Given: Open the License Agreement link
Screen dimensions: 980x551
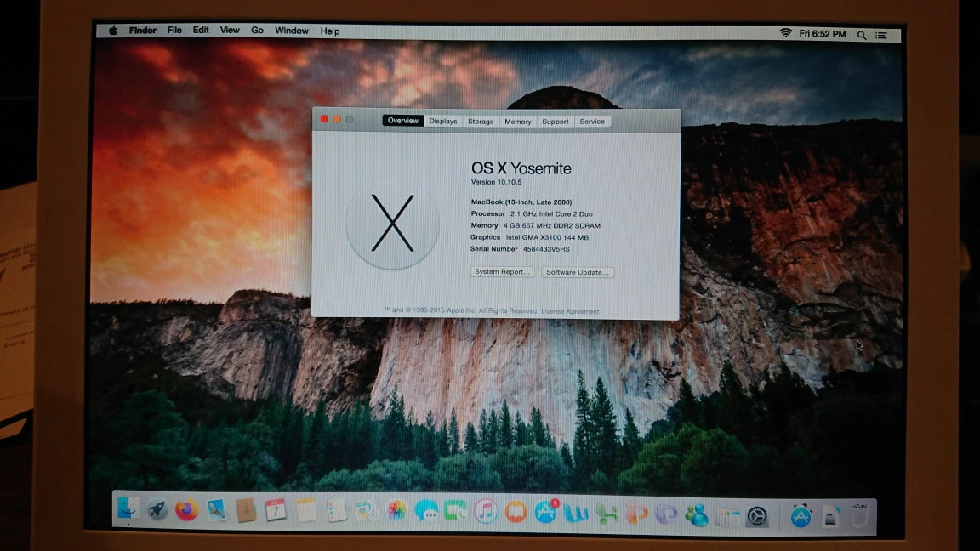Looking at the screenshot, I should click(570, 311).
